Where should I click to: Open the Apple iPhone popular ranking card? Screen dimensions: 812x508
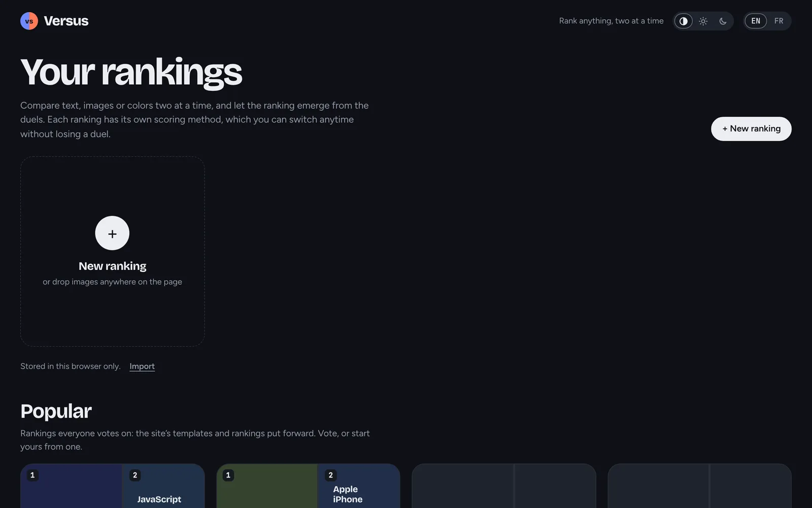[x=308, y=486]
